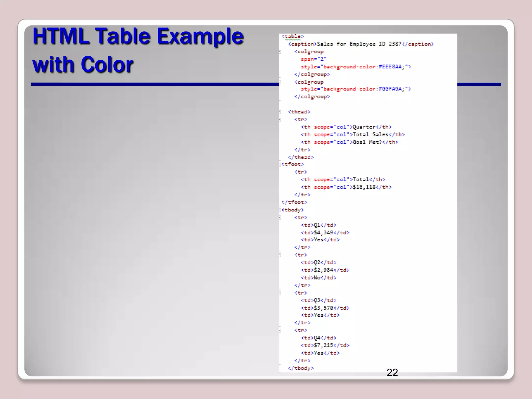Select the '$3,570' table cell line

(325, 308)
